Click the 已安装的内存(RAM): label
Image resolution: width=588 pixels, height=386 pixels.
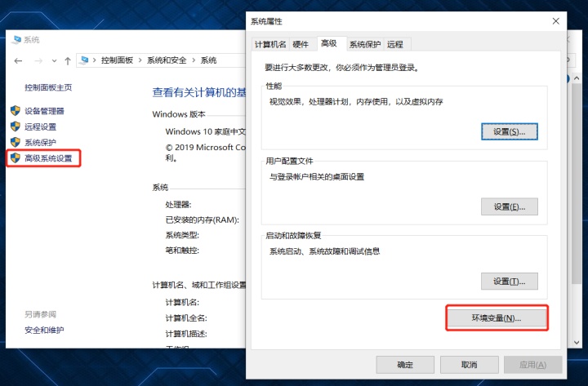[203, 220]
